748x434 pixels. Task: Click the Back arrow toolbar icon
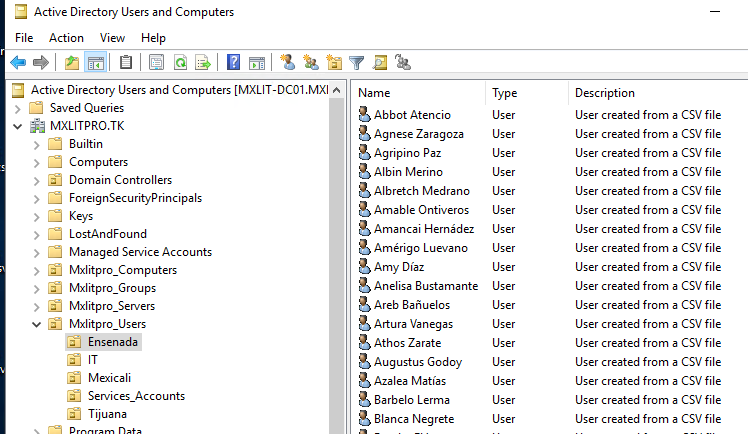coord(18,63)
